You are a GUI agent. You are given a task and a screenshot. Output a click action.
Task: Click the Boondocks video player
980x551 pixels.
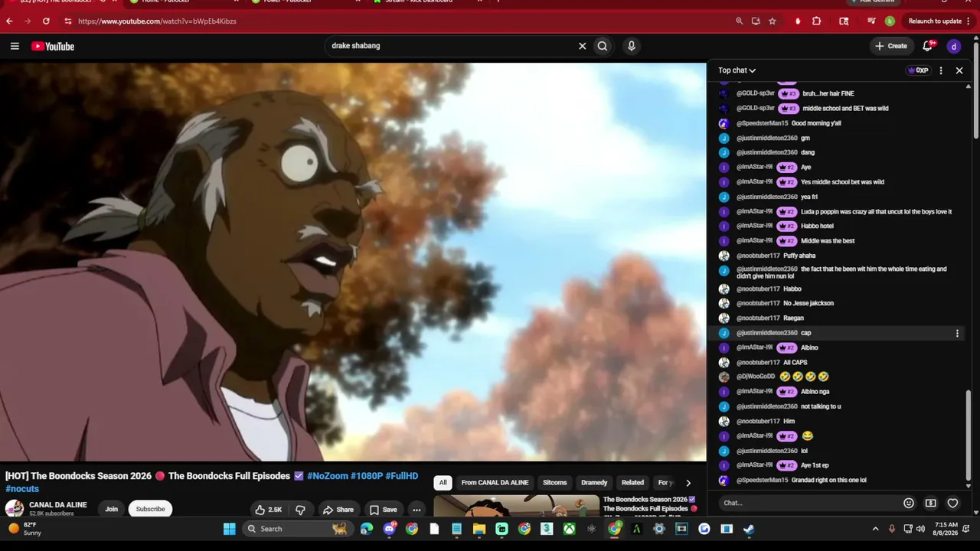353,262
